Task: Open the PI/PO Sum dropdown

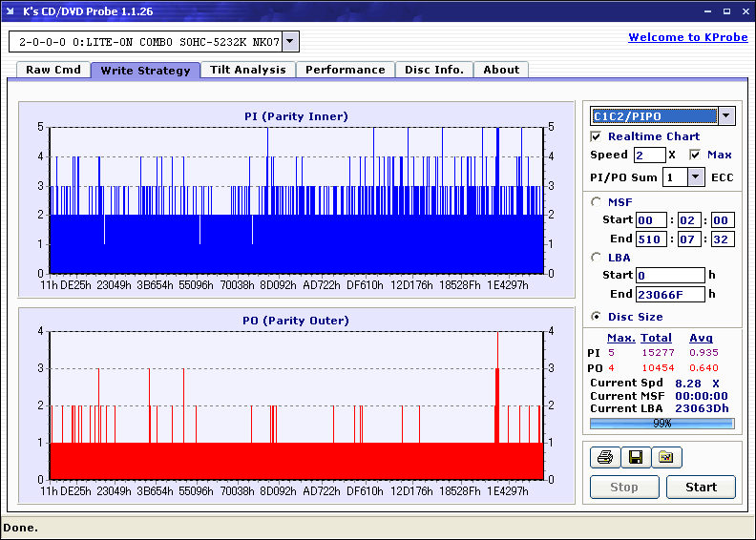Action: [x=695, y=177]
